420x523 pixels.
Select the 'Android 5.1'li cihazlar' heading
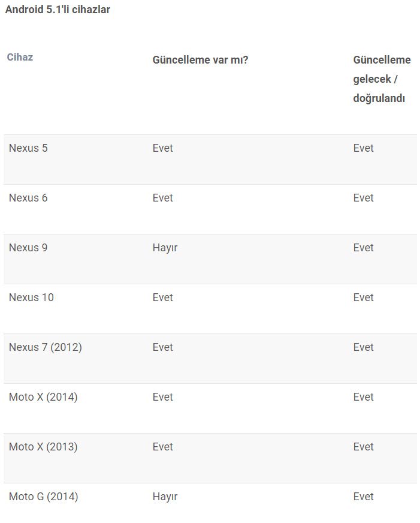(x=58, y=10)
